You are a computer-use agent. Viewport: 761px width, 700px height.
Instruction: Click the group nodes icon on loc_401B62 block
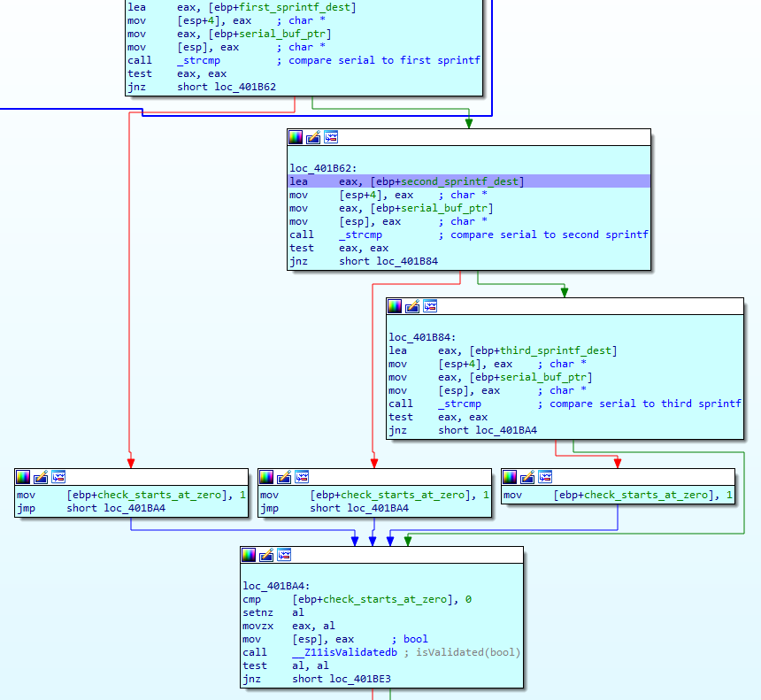[331, 137]
